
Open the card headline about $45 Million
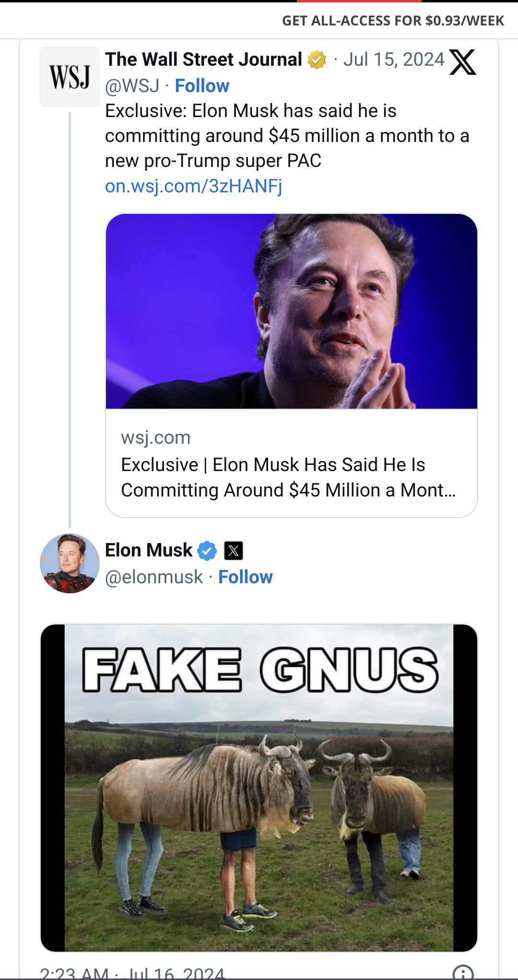click(x=288, y=477)
